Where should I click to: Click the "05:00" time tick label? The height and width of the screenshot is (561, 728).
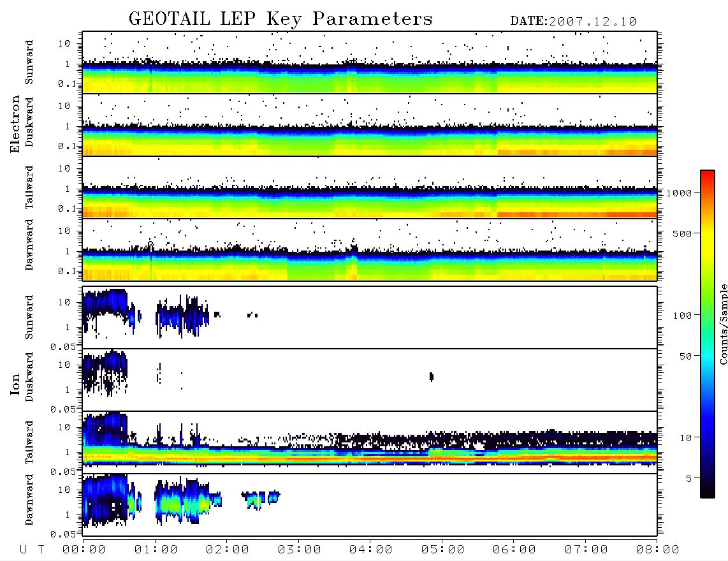click(x=443, y=550)
